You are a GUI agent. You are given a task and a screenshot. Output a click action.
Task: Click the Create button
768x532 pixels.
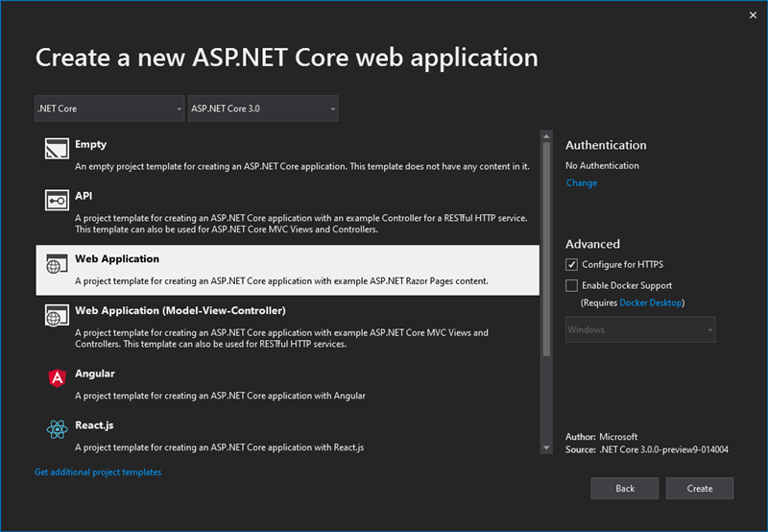(700, 488)
